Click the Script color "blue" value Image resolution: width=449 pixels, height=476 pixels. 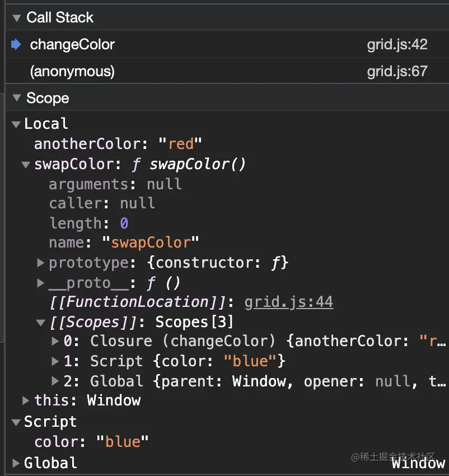(123, 442)
